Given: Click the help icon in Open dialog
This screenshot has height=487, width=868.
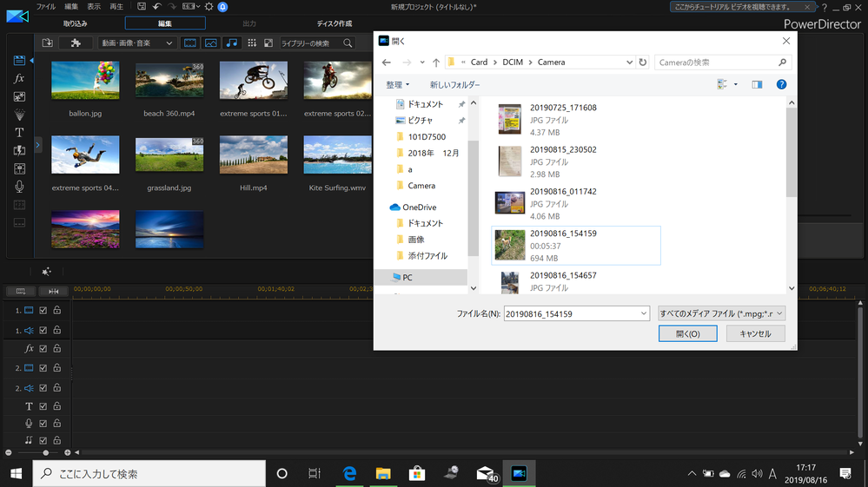Looking at the screenshot, I should (x=781, y=84).
